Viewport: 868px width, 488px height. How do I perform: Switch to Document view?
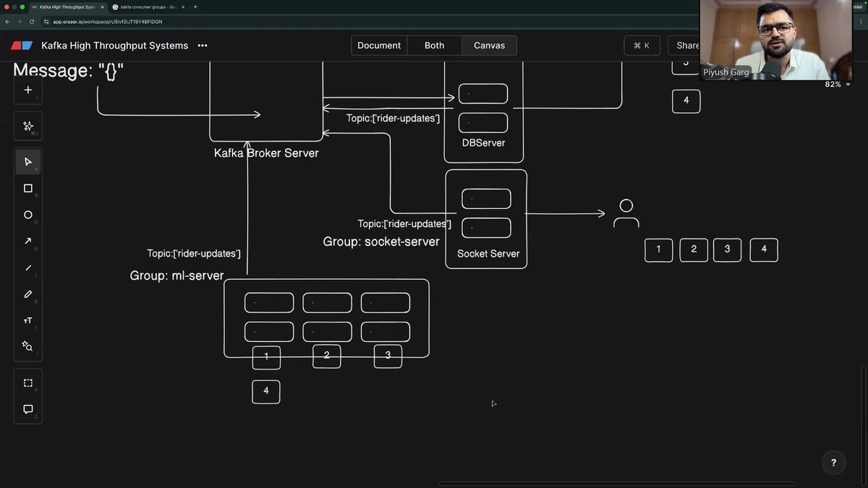coord(379,46)
